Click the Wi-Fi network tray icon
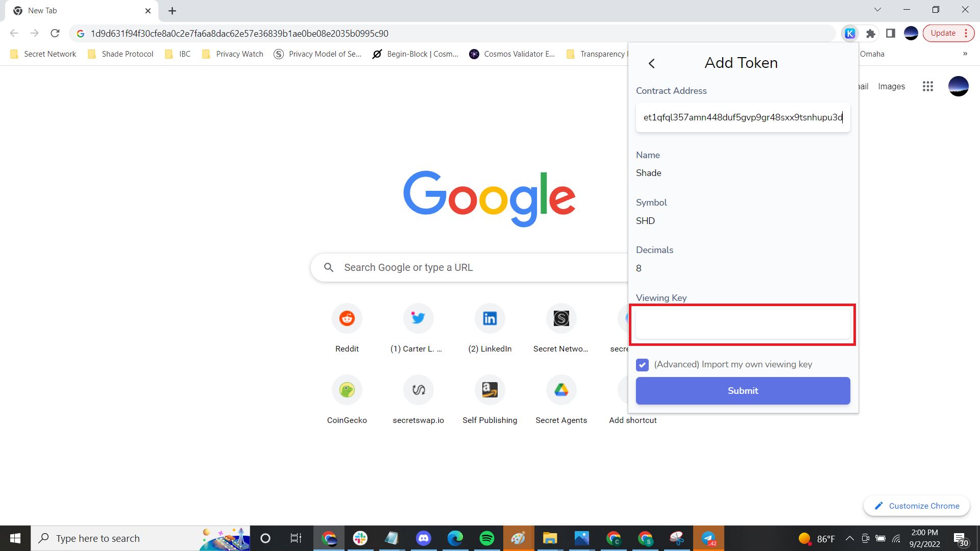 tap(896, 538)
